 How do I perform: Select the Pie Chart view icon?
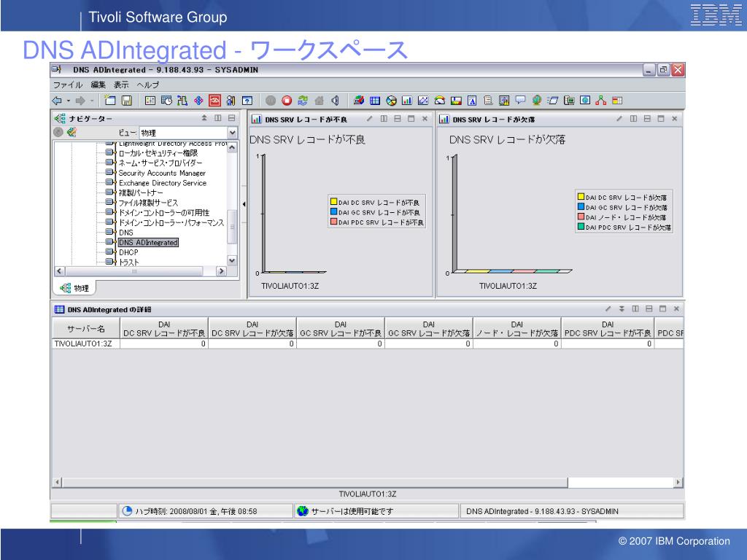click(x=391, y=101)
